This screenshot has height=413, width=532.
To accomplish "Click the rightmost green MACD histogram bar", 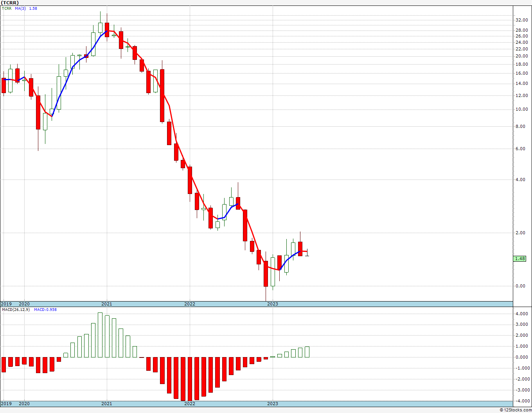I will (307, 352).
